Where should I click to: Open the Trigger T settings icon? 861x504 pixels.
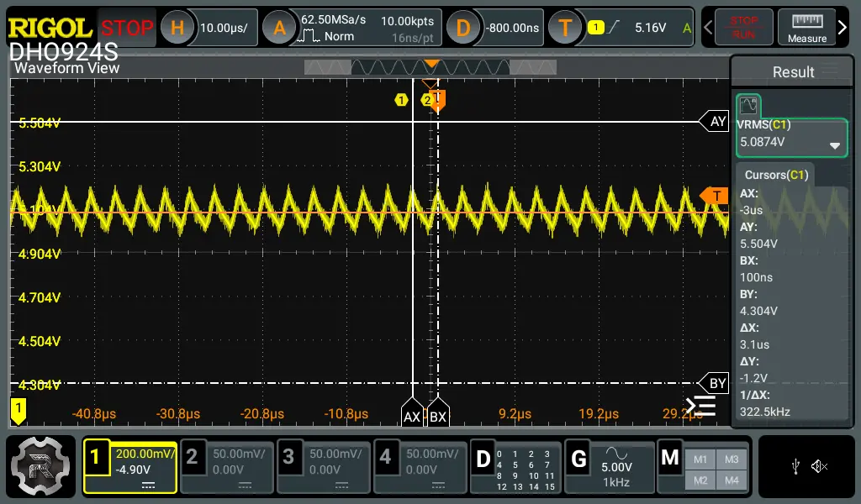pos(564,28)
